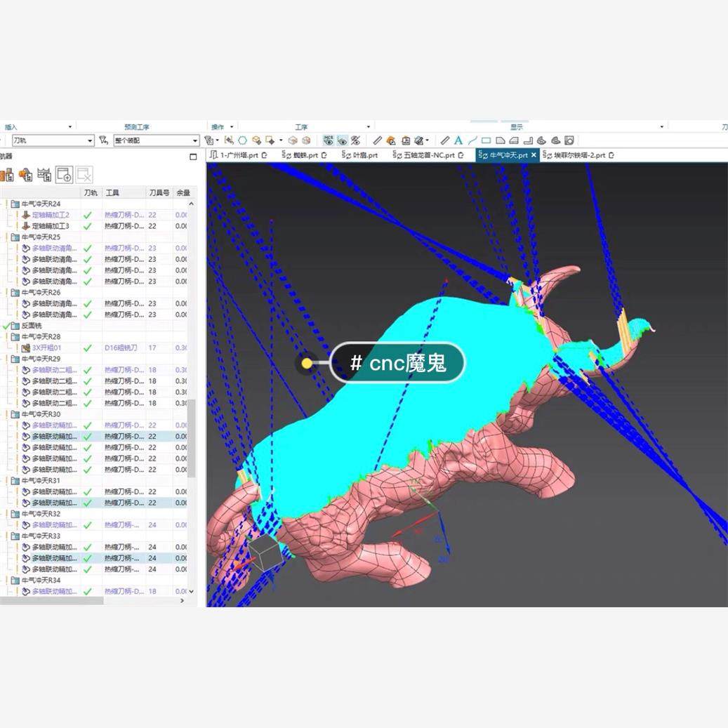This screenshot has height=728, width=728.
Task: Click the D16粗铣刀 tool cell
Action: (x=121, y=348)
